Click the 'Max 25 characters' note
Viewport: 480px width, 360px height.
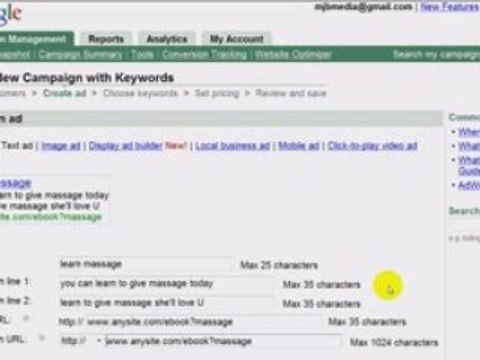pos(279,265)
